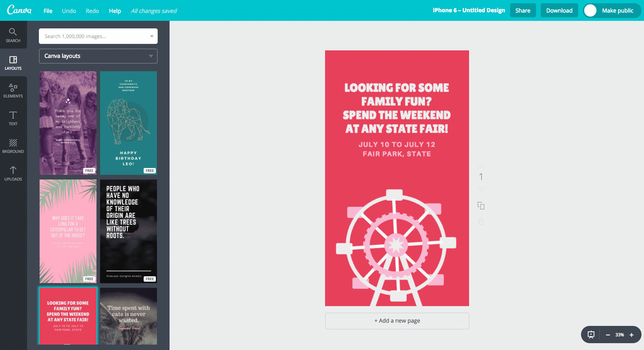Screen dimensions: 644x350
Task: Open the Search panel in sidebar
Action: tap(13, 35)
